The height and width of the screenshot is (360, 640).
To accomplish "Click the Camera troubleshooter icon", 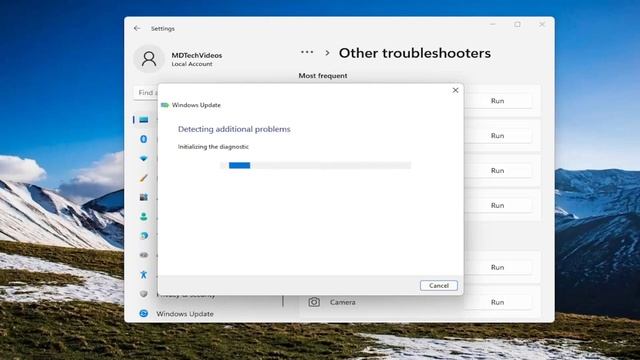I will [x=314, y=302].
